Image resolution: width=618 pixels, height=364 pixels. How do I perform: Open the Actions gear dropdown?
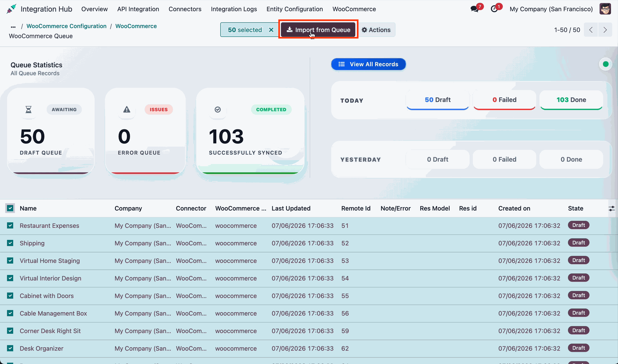click(376, 30)
